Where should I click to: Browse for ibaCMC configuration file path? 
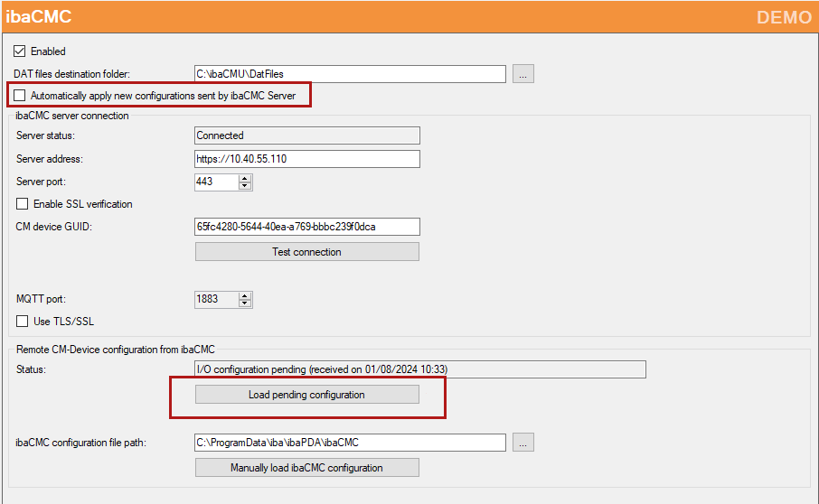[x=522, y=443]
